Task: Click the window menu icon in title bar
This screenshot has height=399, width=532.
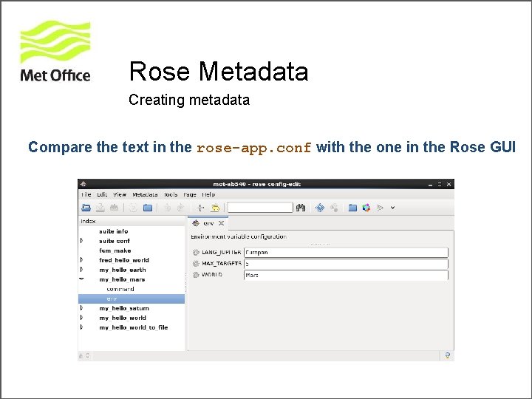Action: pos(83,184)
